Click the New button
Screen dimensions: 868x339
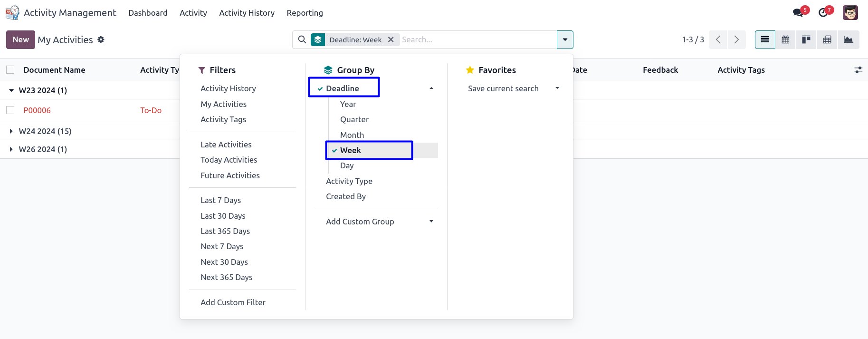coord(20,39)
